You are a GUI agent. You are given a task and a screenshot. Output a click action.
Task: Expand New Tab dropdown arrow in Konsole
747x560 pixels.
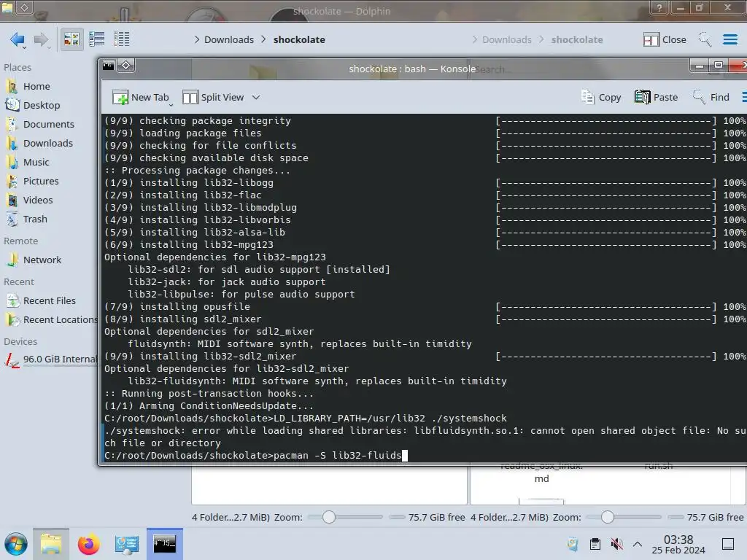coord(171,104)
